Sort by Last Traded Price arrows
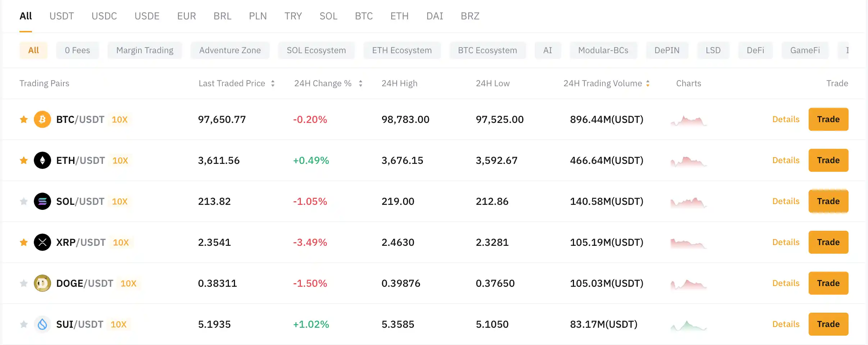This screenshot has width=868, height=345. tap(273, 83)
